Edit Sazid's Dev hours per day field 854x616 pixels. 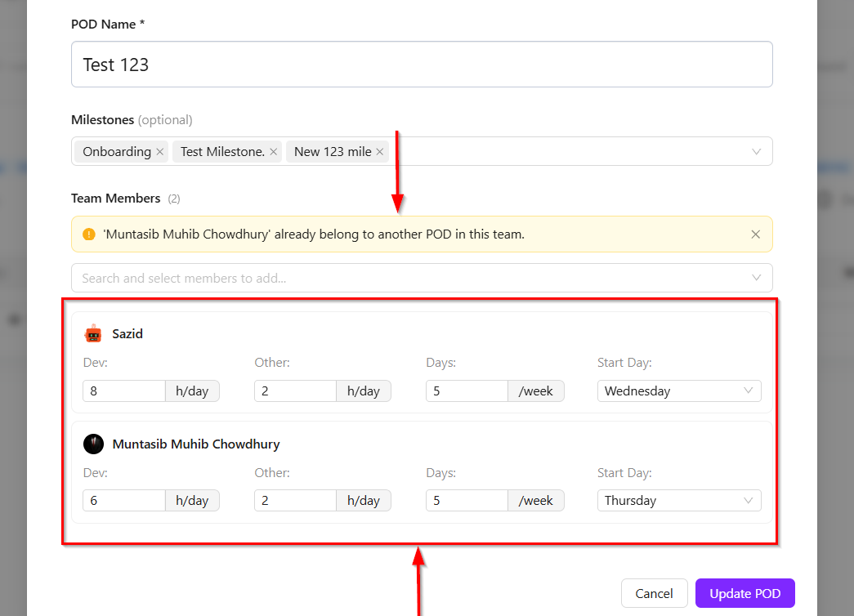click(124, 391)
